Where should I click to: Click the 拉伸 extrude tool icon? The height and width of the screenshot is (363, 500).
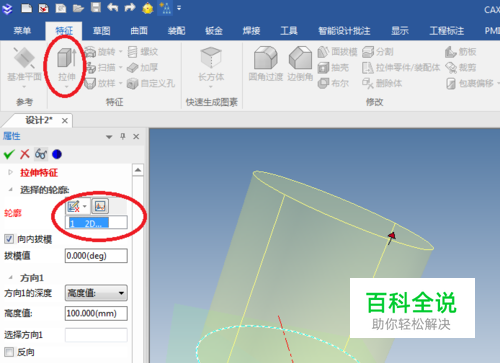(67, 58)
